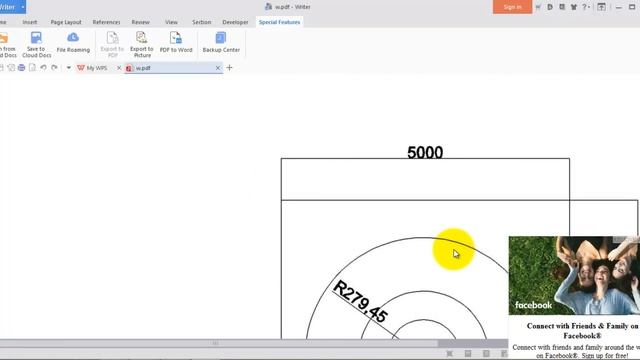Open the View ribbon tab

pyautogui.click(x=171, y=22)
